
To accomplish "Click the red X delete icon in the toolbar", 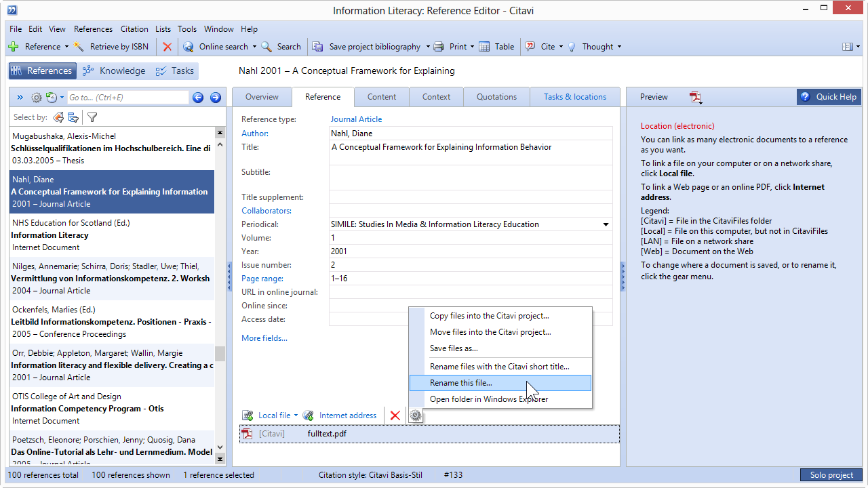I will [167, 47].
